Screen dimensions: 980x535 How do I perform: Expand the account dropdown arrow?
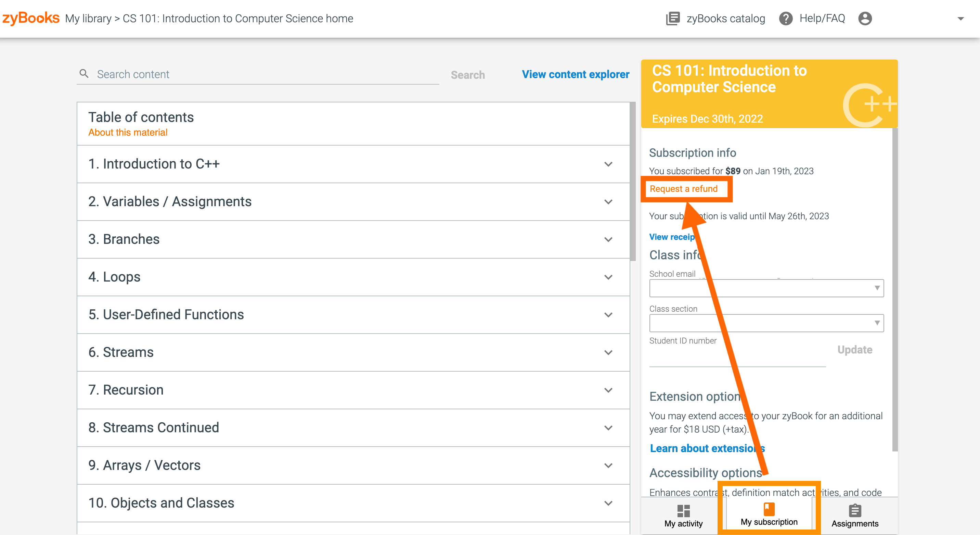(960, 18)
